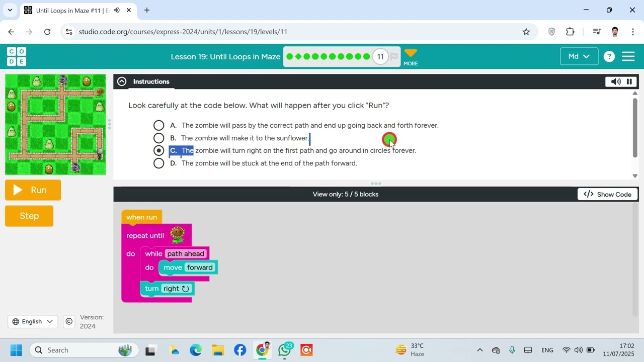The height and width of the screenshot is (362, 644).
Task: Open Task View in taskbar
Action: [x=150, y=350]
